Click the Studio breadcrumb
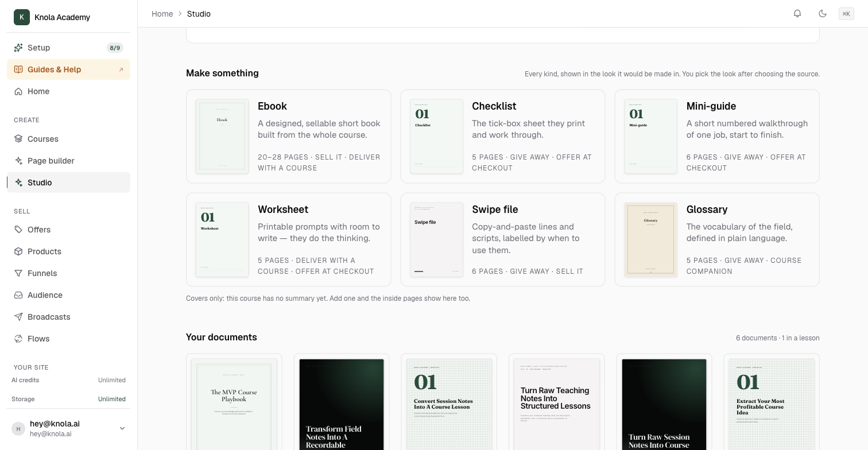Screen dimensions: 868x450 199,14
